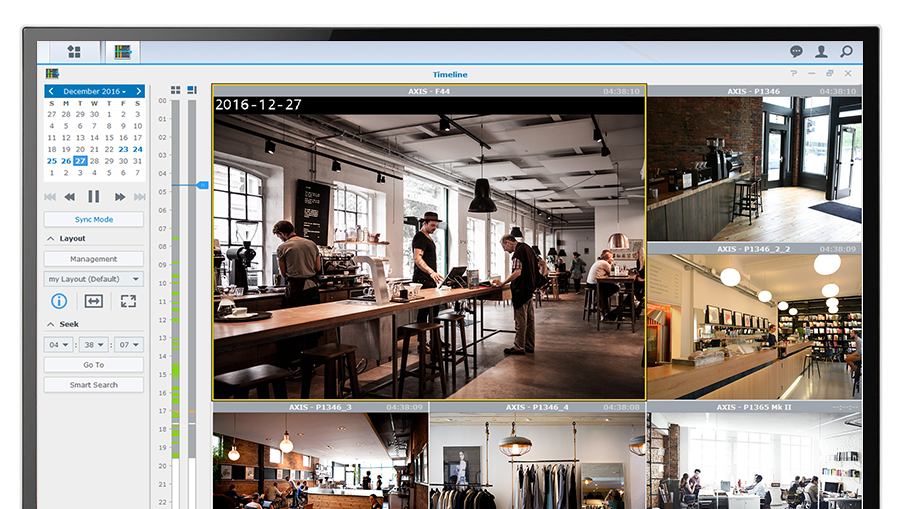The height and width of the screenshot is (509, 900).
Task: Switch timeline to the four-square grid view
Action: click(176, 90)
